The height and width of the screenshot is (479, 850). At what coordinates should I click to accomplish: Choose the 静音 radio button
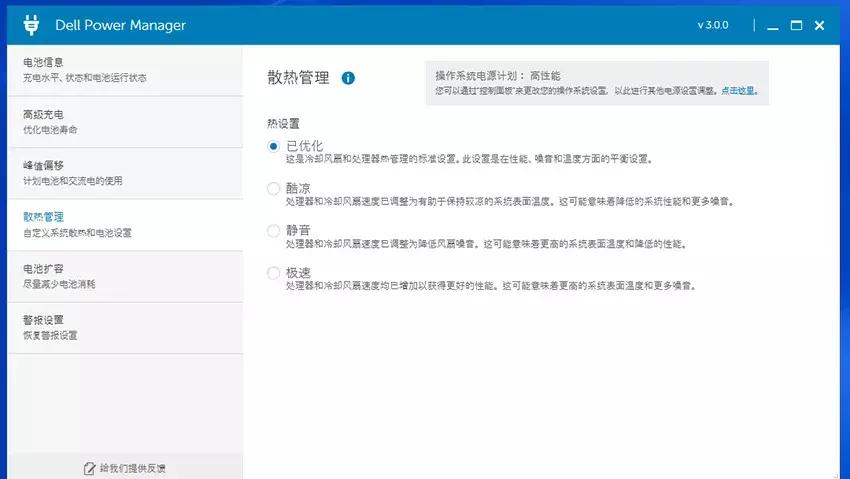point(273,231)
